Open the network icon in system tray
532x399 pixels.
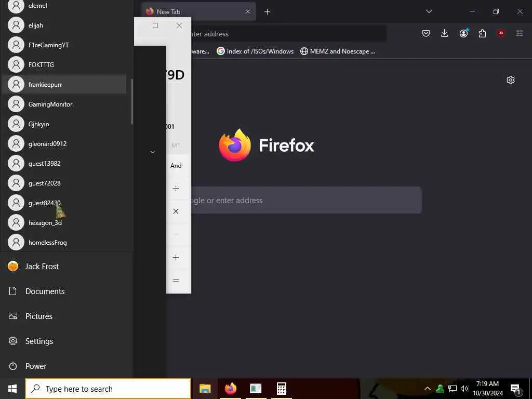point(453,389)
